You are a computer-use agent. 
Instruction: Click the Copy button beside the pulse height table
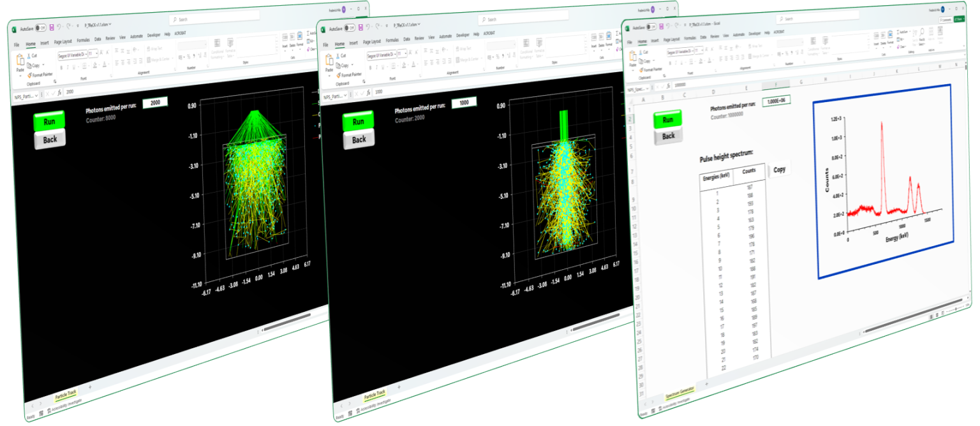(780, 170)
